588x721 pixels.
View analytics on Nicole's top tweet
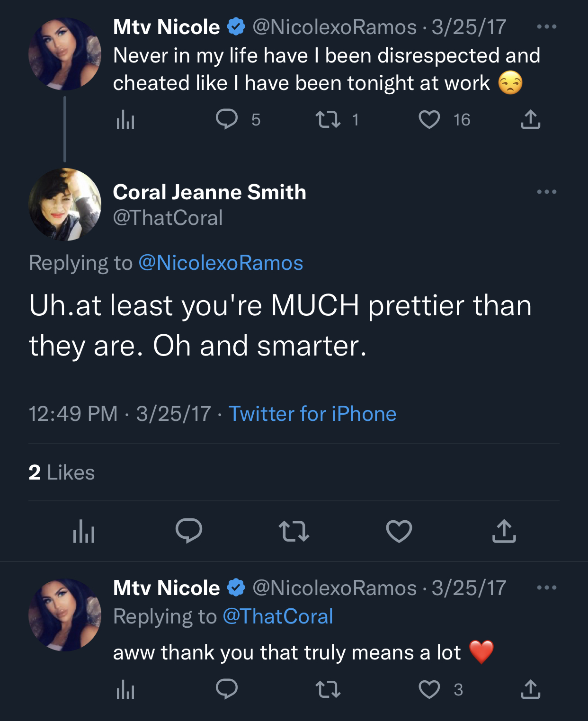click(125, 119)
